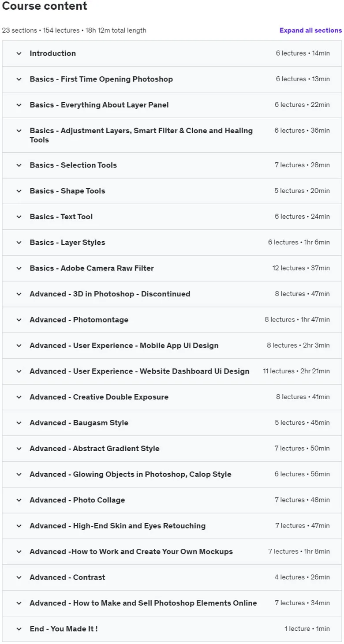This screenshot has width=344, height=644.
Task: Open chevron for Basics - Text Tool
Action: 19,217
